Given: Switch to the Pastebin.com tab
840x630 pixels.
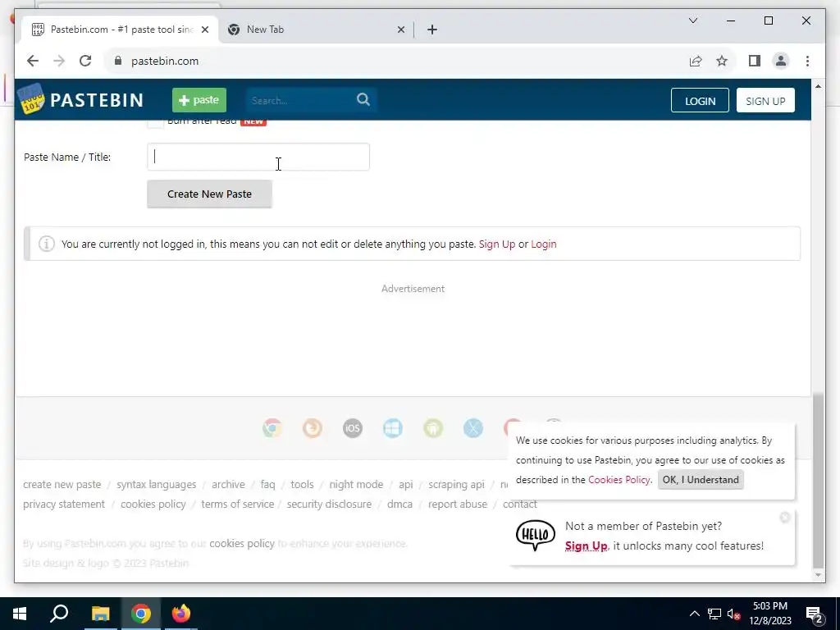Looking at the screenshot, I should tap(121, 30).
